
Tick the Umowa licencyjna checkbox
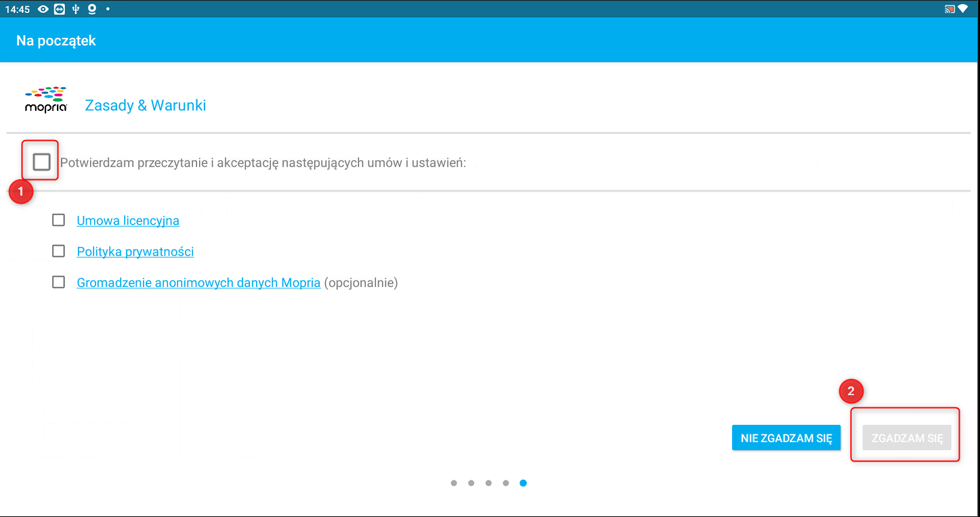click(x=59, y=220)
